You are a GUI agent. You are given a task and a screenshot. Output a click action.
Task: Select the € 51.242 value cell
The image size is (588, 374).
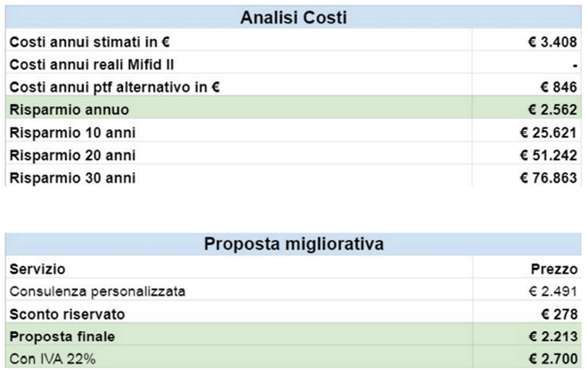point(550,155)
